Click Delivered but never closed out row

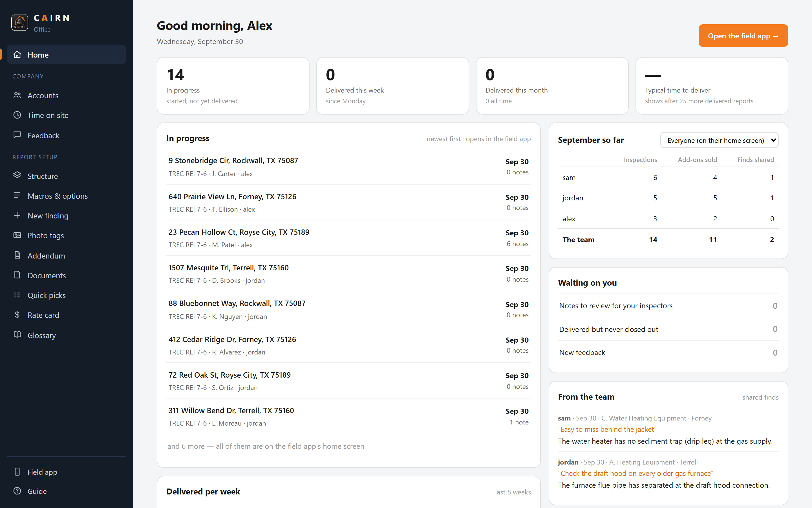click(668, 329)
